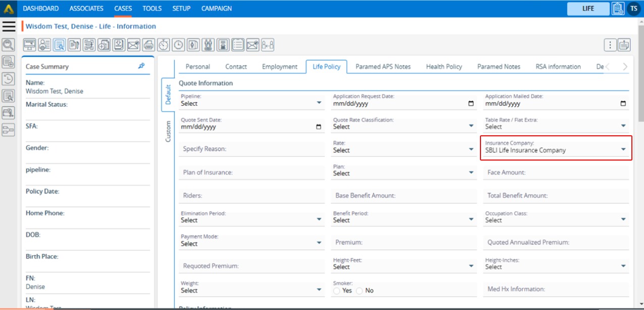
Task: Open the three-dot more options menu
Action: click(x=610, y=45)
